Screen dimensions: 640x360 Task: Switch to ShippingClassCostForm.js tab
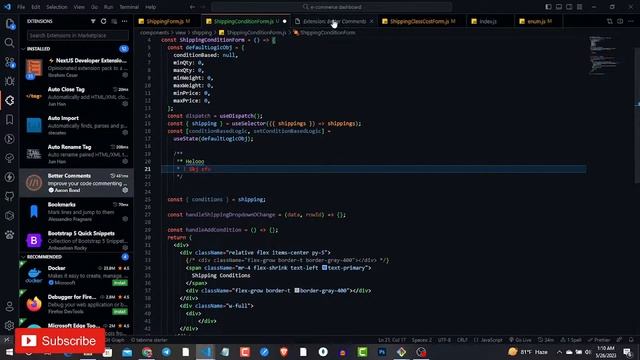[x=422, y=21]
